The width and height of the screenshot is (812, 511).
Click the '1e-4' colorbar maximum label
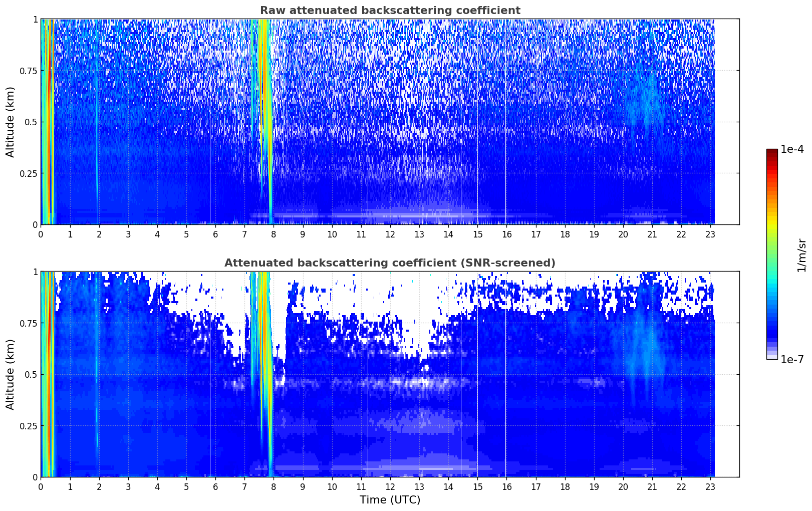pos(792,149)
